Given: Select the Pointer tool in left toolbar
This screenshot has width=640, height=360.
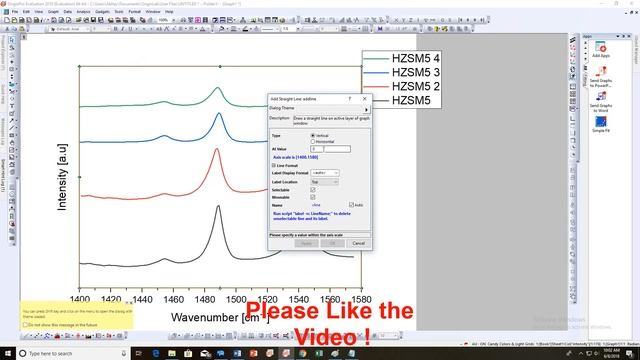Looking at the screenshot, I should click(x=12, y=40).
